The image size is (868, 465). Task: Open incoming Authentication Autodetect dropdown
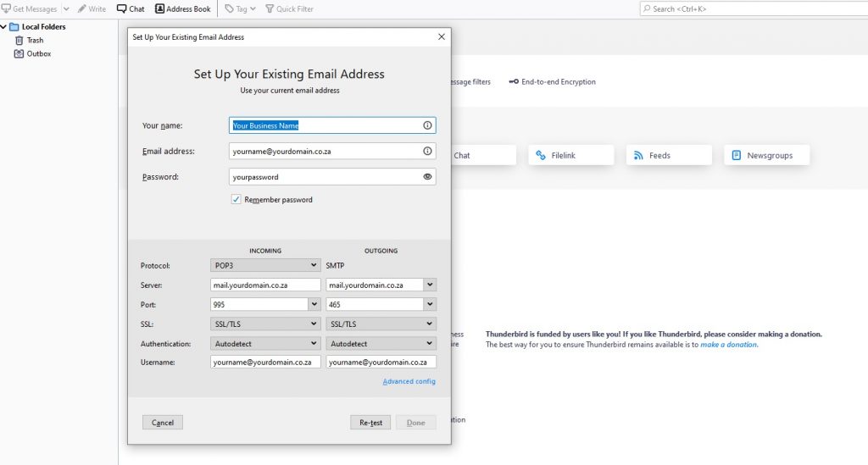pyautogui.click(x=265, y=343)
